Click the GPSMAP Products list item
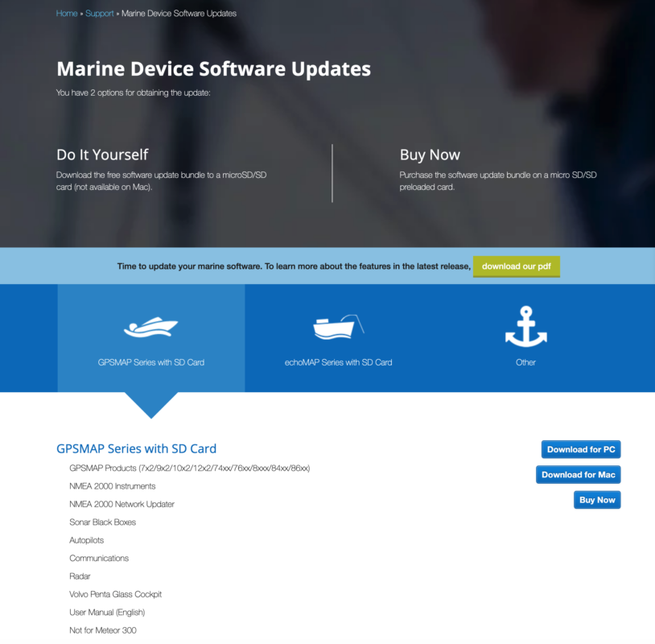The height and width of the screenshot is (644, 655). point(190,468)
